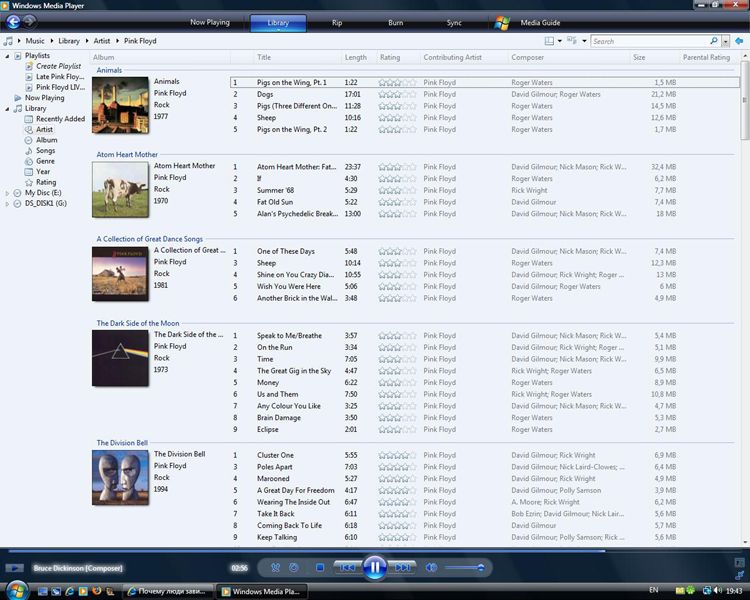The width and height of the screenshot is (750, 600).
Task: Open The Division Bell group heading
Action: [x=122, y=443]
